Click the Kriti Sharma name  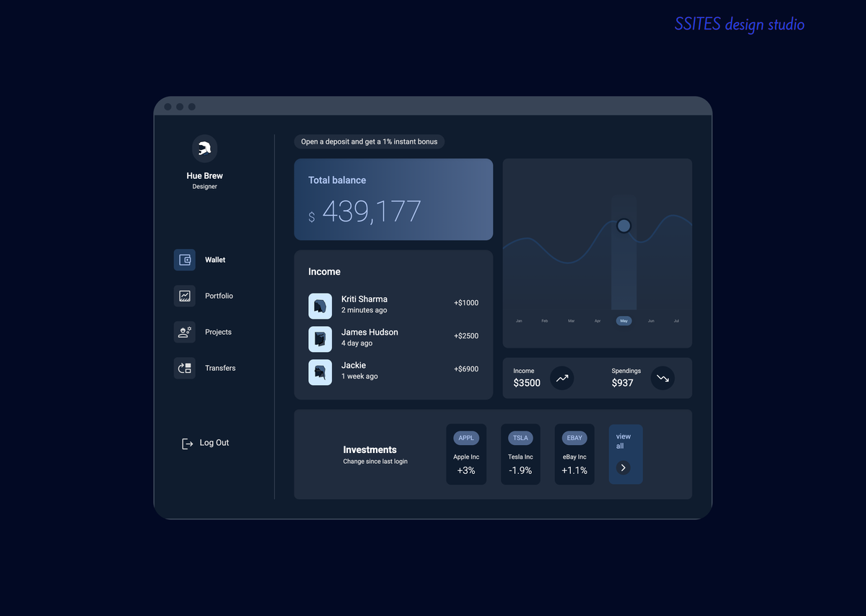(364, 299)
